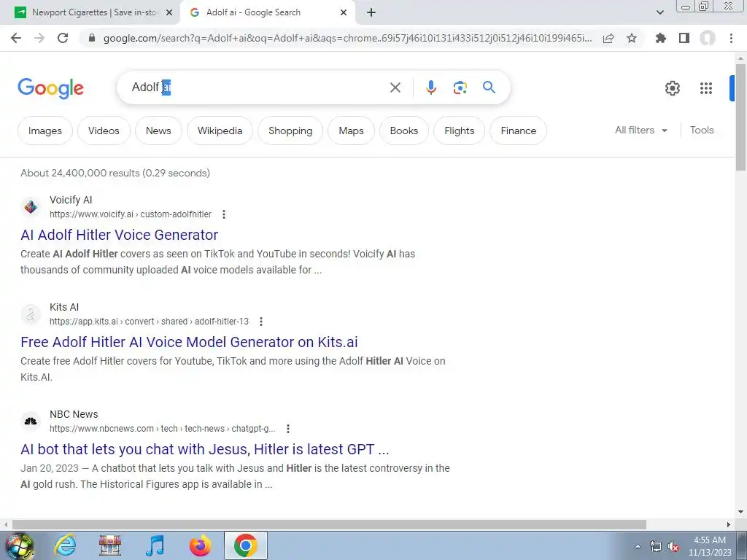Screen dimensions: 747x560
Task: Toggle the Chrome side panel icon
Action: click(x=684, y=38)
